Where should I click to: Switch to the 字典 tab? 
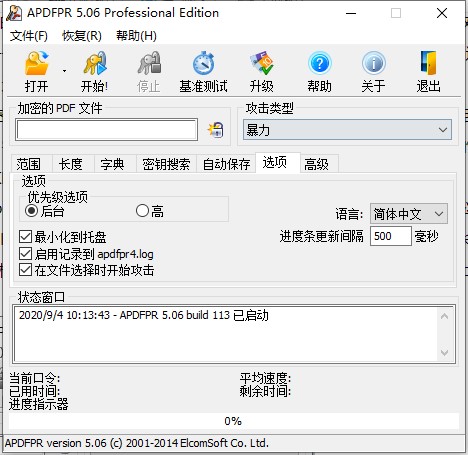[115, 164]
